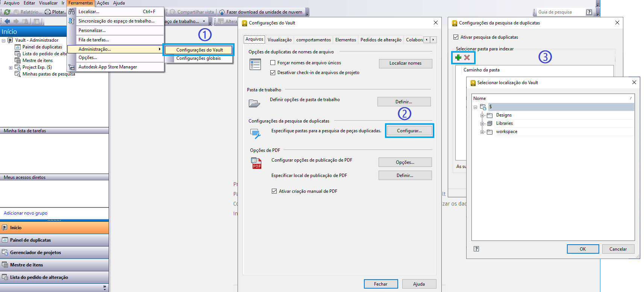Open the Visualizar menu
Viewport: 644px width, 292px height.
point(48,3)
